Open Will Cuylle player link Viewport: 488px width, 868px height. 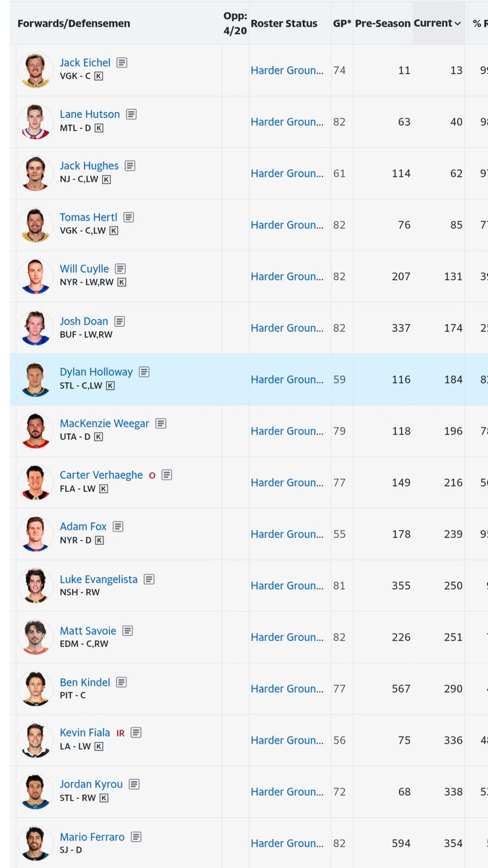(85, 269)
